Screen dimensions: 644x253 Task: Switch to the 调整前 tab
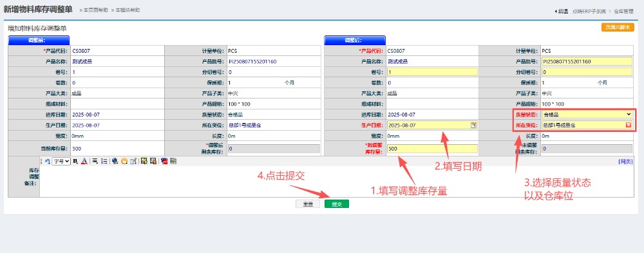[39, 40]
